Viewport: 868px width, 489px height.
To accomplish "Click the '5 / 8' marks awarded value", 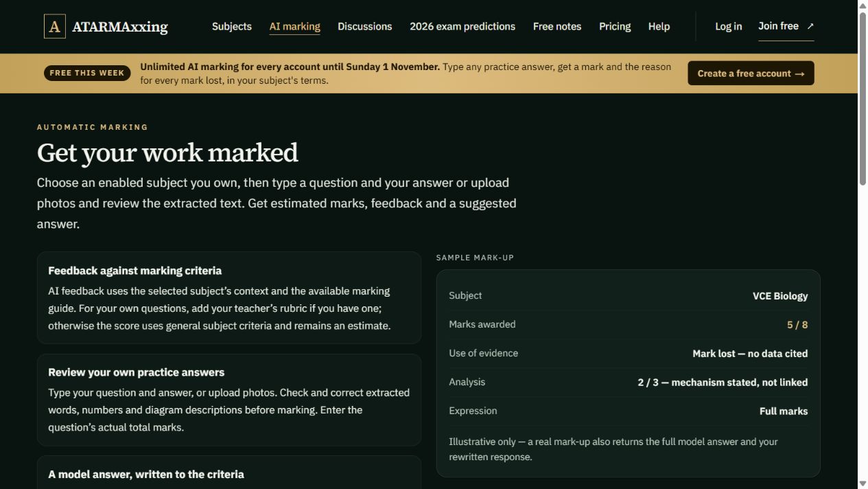I will pos(797,325).
